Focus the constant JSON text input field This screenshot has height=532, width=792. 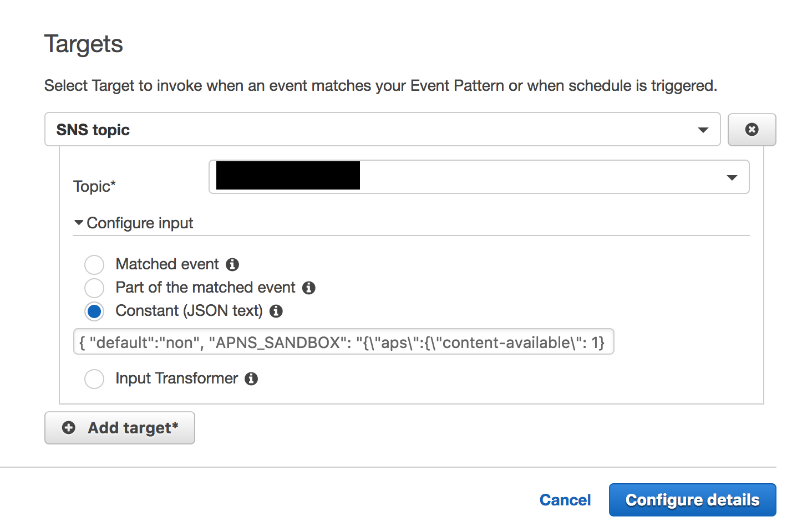(x=343, y=342)
